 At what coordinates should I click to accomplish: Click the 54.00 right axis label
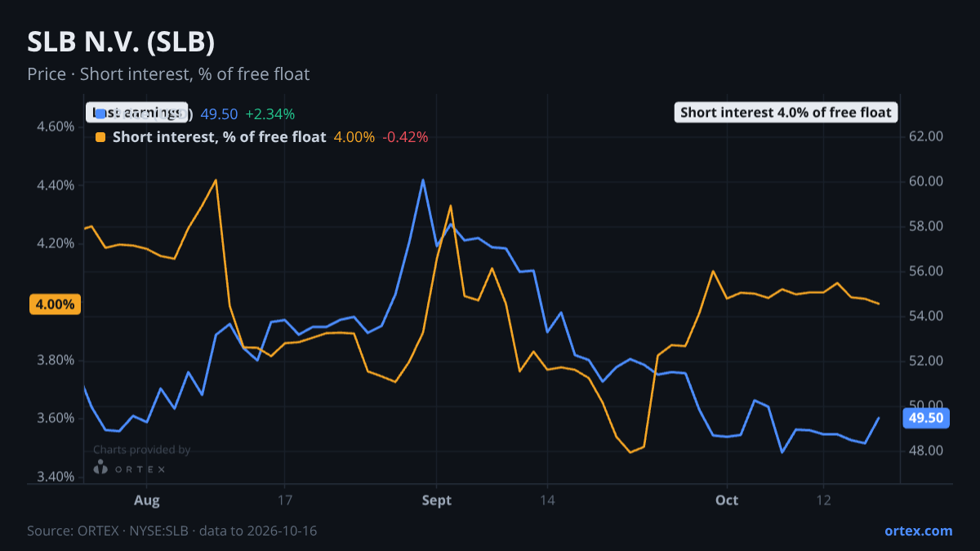pos(926,316)
